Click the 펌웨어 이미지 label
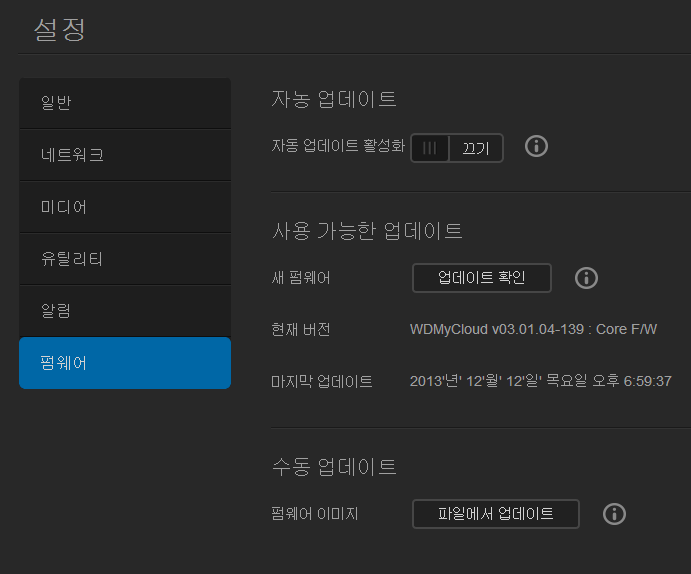Image resolution: width=691 pixels, height=574 pixels. click(x=314, y=514)
